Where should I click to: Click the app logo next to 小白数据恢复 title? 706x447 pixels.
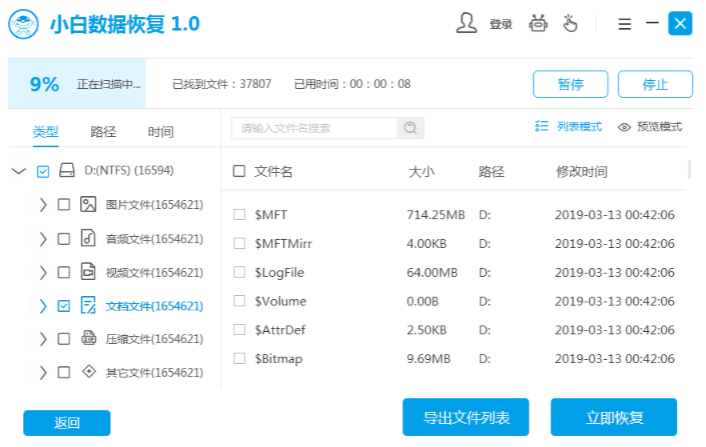click(23, 24)
